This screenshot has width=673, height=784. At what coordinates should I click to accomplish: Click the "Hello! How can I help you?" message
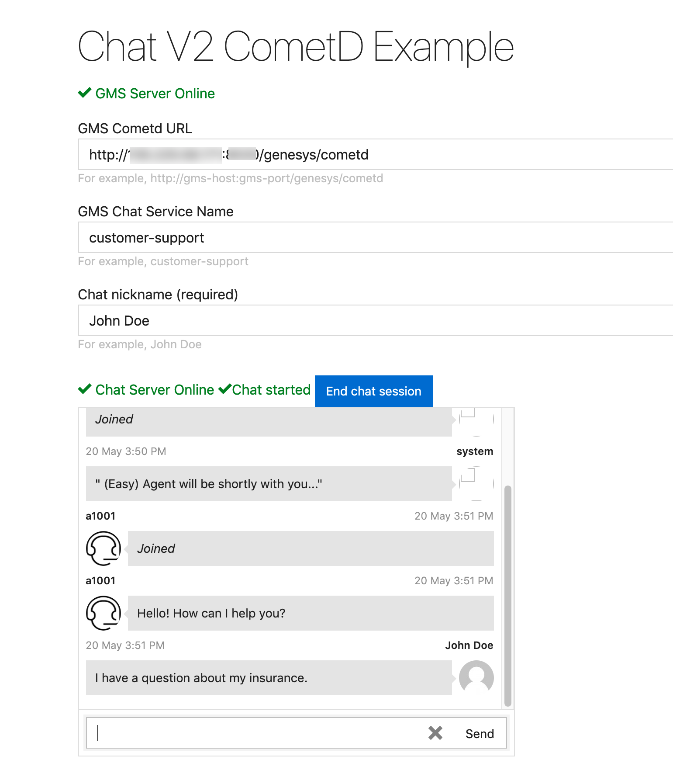(311, 613)
